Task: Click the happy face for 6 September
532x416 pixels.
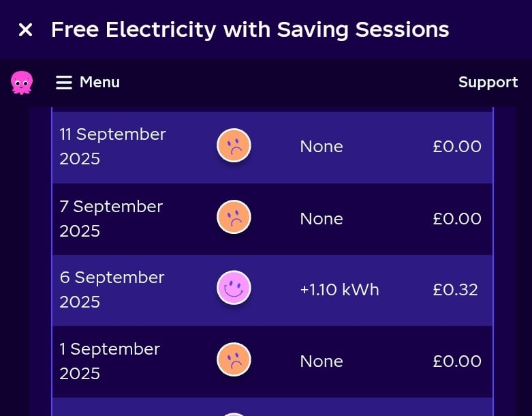Action: [x=234, y=288]
